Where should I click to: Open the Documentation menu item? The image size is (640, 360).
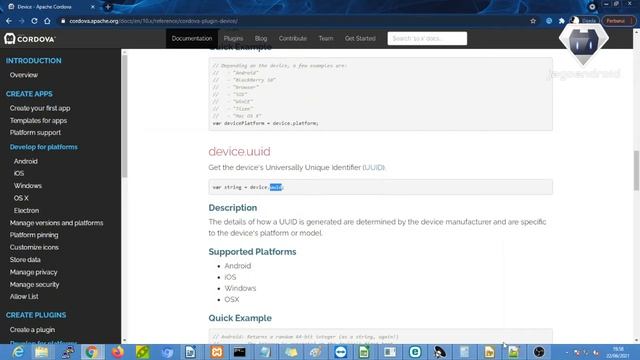pos(192,38)
